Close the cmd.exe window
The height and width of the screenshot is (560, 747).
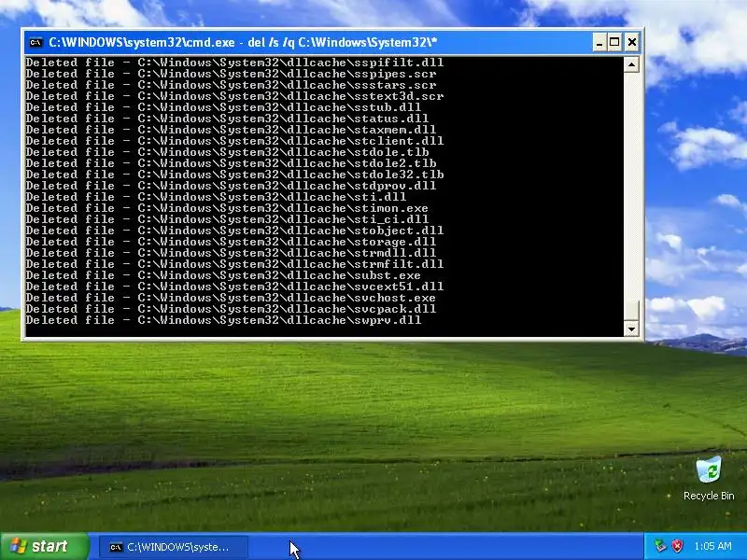click(632, 42)
